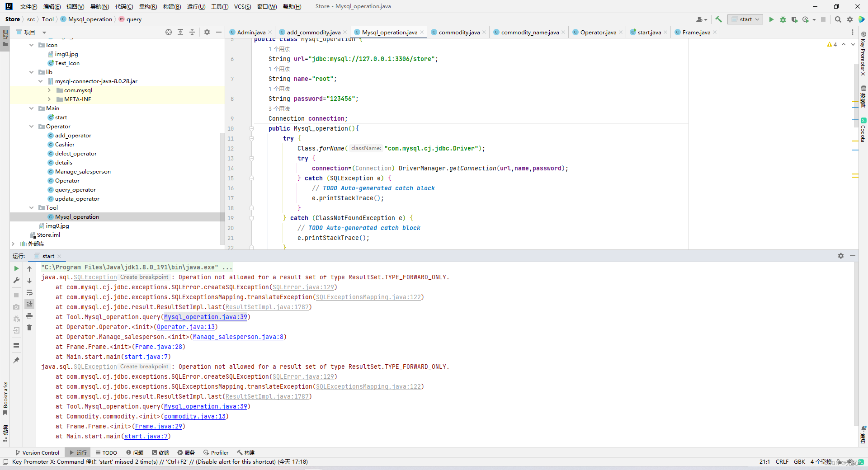Expand all nodes in the Project panel
The width and height of the screenshot is (868, 470).
tap(180, 32)
